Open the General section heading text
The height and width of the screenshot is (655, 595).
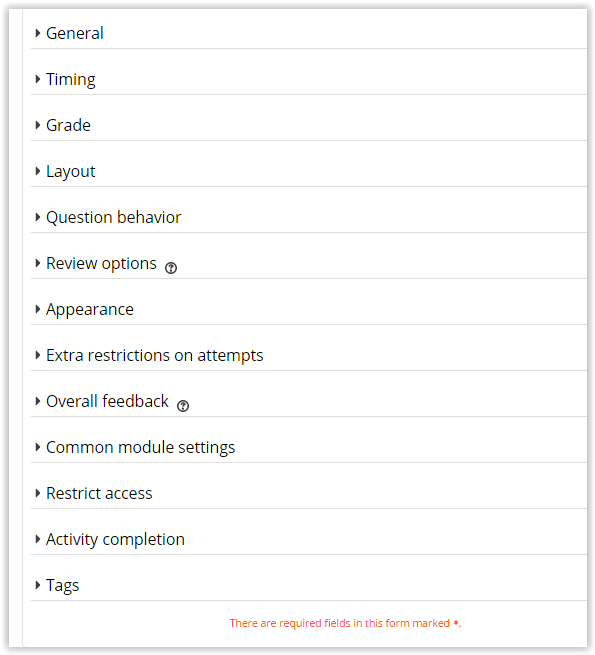[x=74, y=33]
